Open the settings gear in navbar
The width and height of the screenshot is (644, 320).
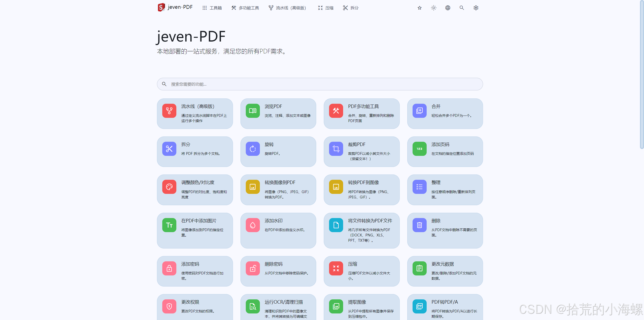[476, 8]
